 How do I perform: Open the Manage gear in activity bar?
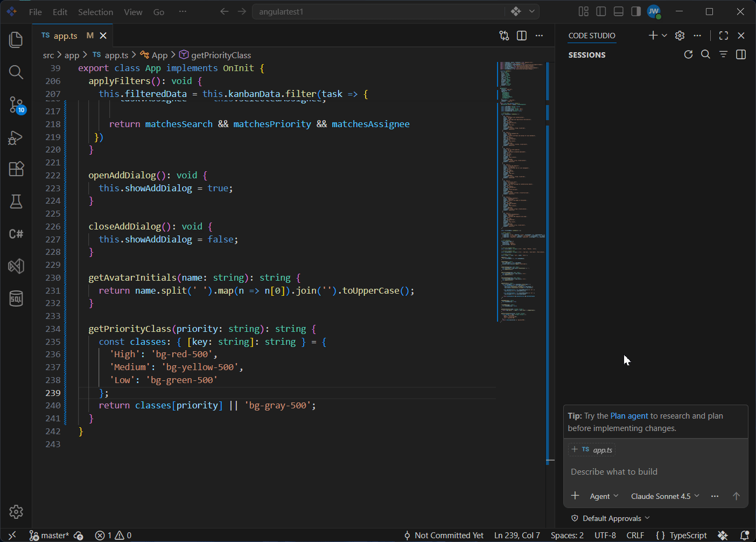click(x=16, y=511)
